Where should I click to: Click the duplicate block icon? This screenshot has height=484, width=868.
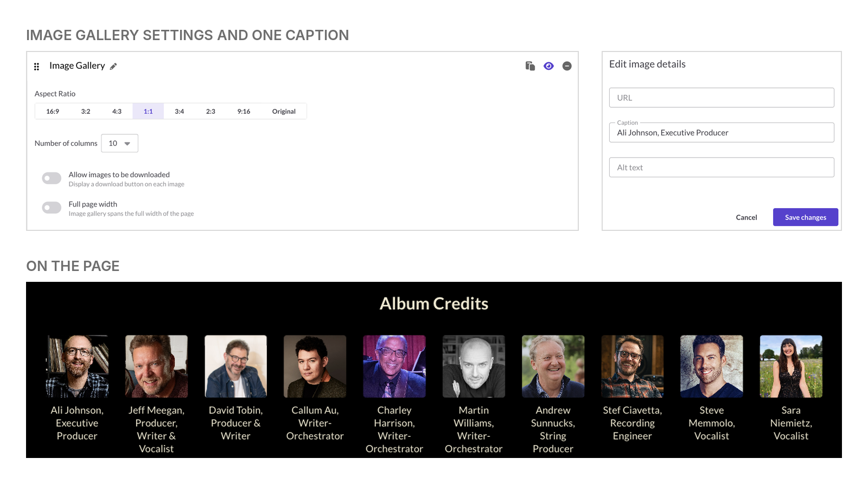point(530,66)
